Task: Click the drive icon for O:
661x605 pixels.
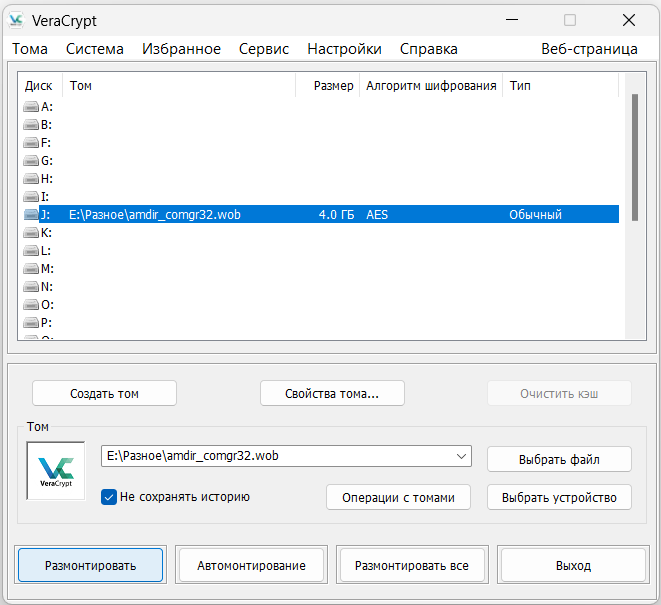Action: 31,305
